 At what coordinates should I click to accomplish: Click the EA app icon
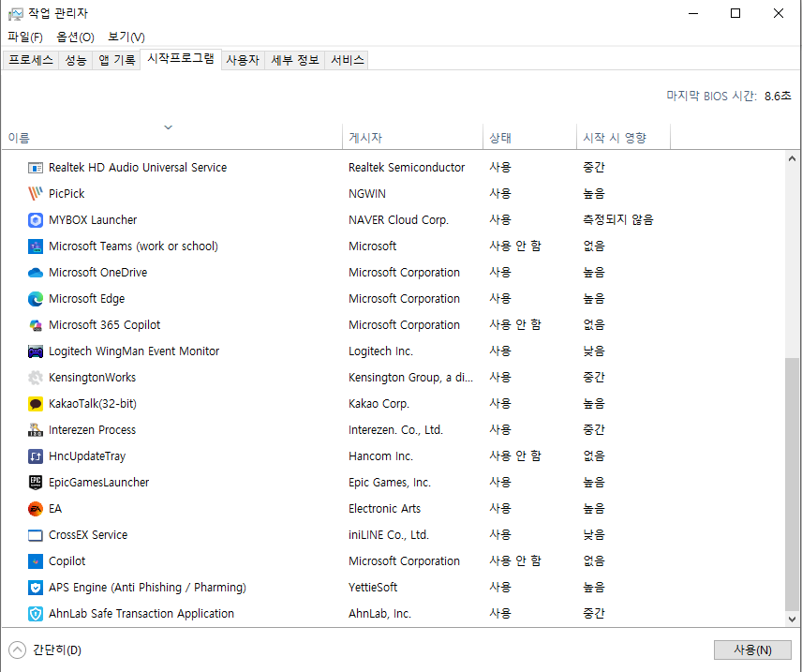coord(36,509)
